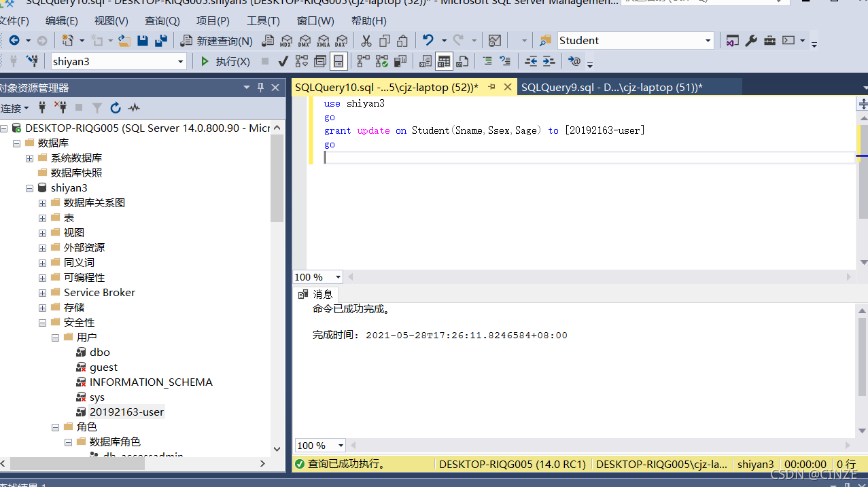Collapse the shiyan3 database node
The width and height of the screenshot is (868, 487).
29,188
